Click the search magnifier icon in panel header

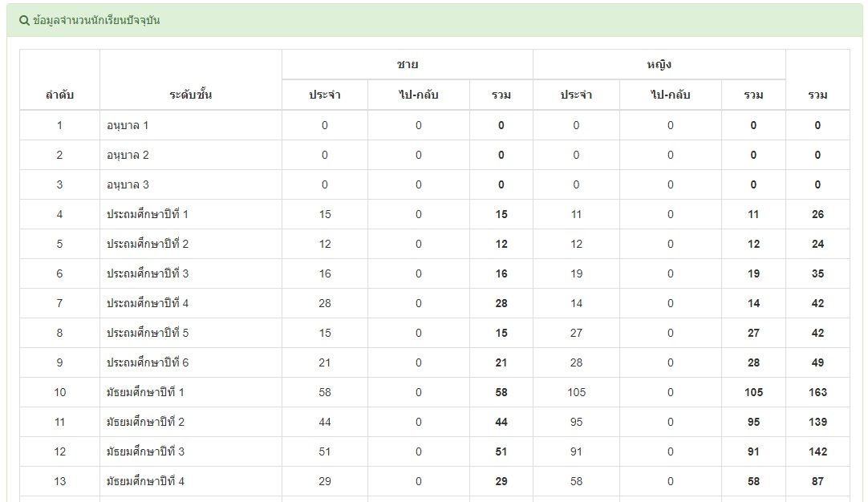(24, 21)
